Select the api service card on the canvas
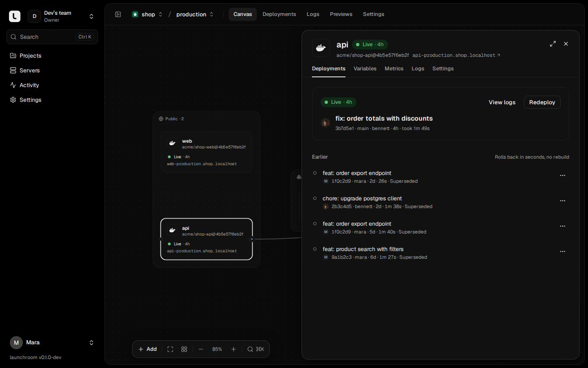The height and width of the screenshot is (368, 588). 207,239
